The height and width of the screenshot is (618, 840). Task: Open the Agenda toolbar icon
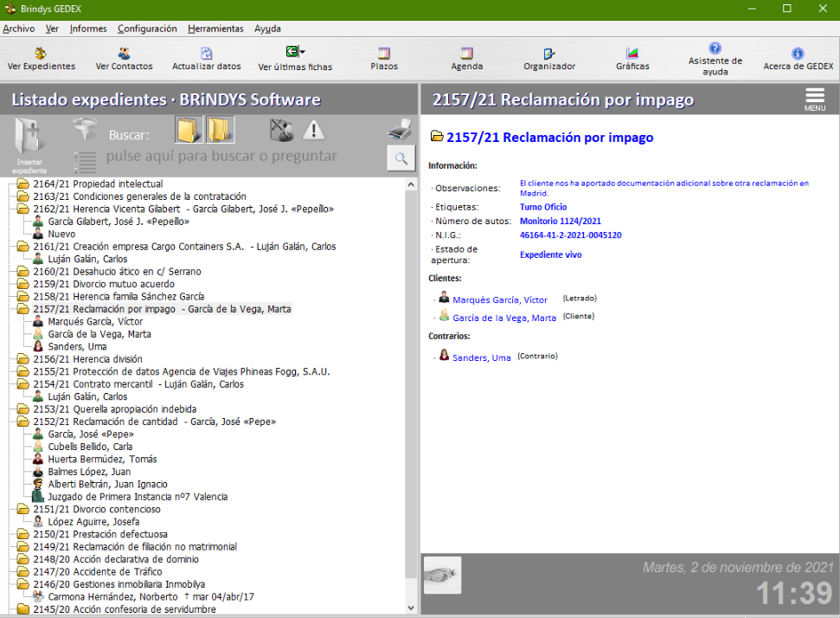tap(466, 59)
